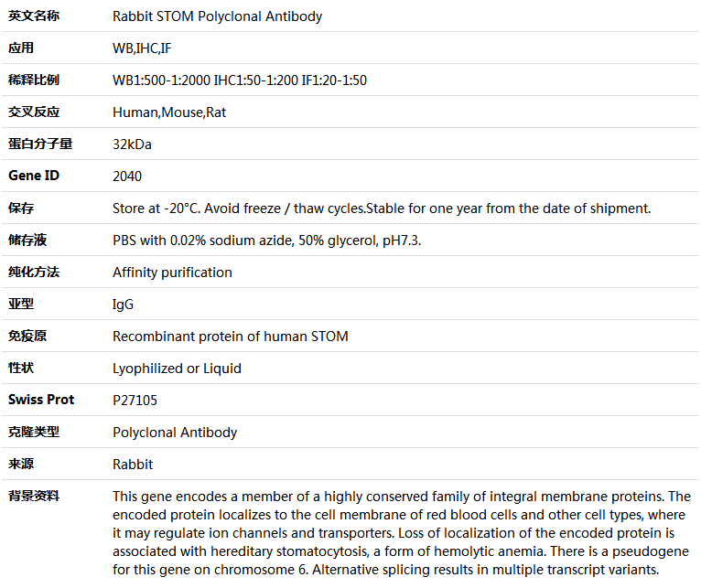Click the 'WB,IHC,IF' application value
Image resolution: width=701 pixels, height=588 pixels.
[142, 48]
